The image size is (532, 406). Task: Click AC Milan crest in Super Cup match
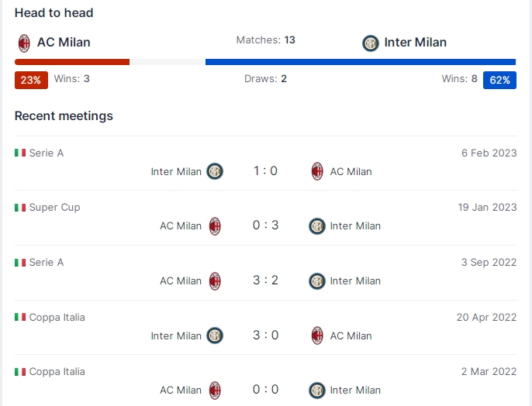[215, 226]
